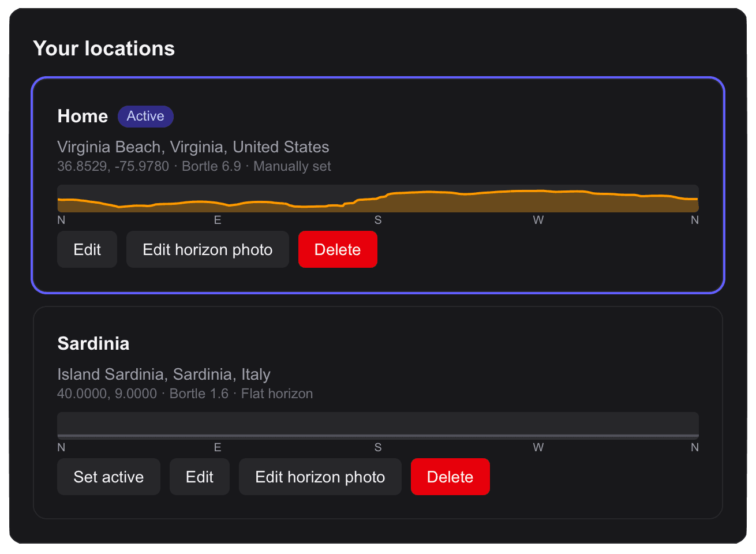Image resolution: width=756 pixels, height=554 pixels.
Task: Click Edit button on Sardinia location
Action: point(200,477)
